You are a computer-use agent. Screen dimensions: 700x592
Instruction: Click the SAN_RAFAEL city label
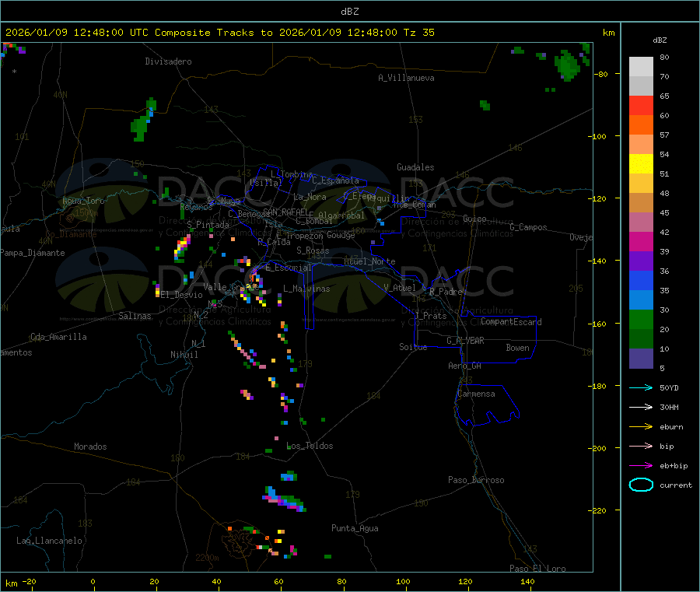(285, 212)
